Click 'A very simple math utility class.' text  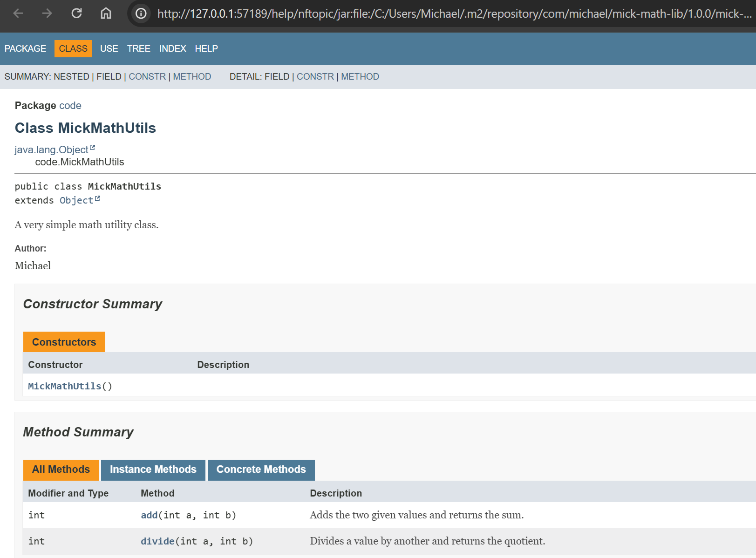click(87, 225)
